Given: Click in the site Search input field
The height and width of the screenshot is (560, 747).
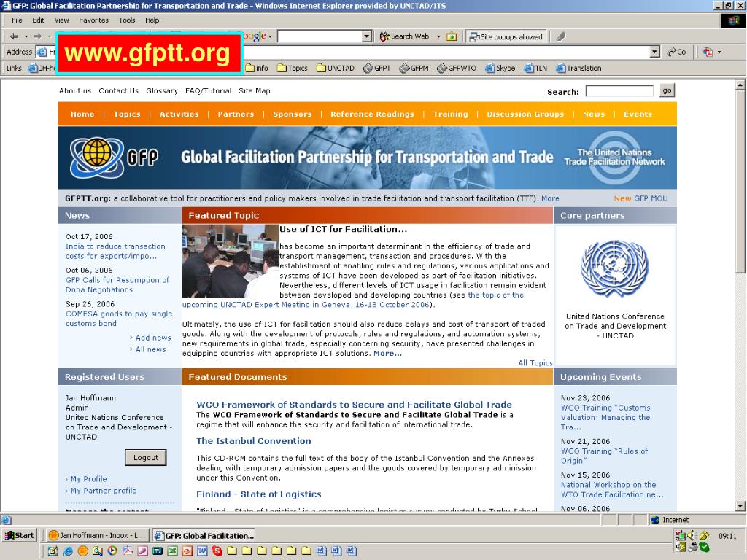Looking at the screenshot, I should (x=619, y=91).
